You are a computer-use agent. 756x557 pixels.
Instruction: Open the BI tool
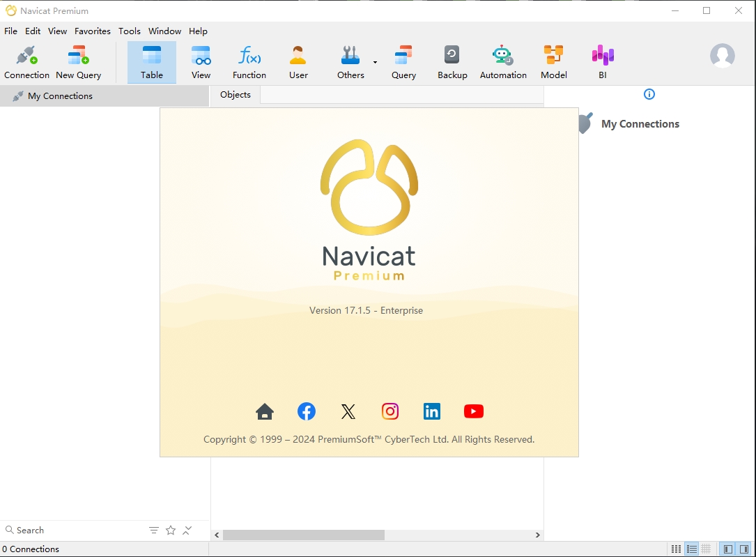pos(602,62)
